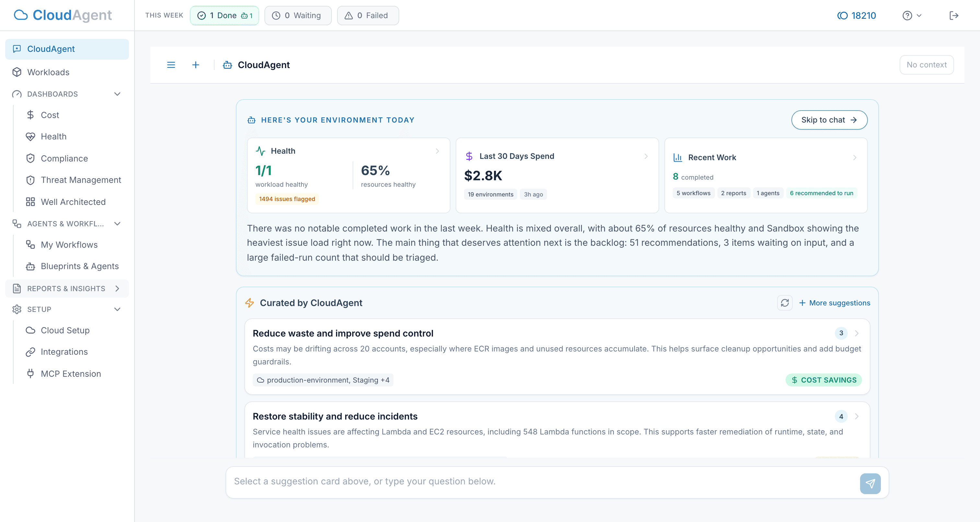Collapse the Dashboards sidebar section

[117, 94]
